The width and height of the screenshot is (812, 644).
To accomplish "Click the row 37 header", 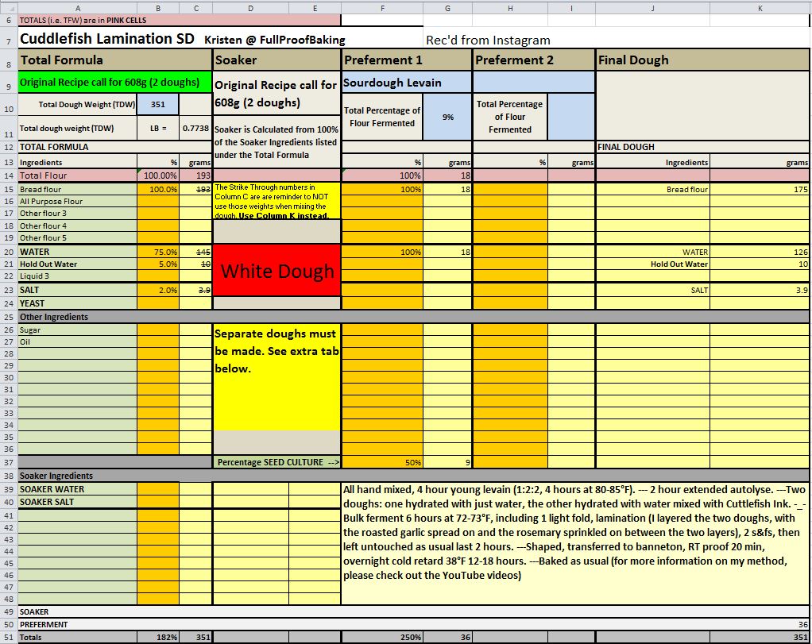I will [8, 462].
